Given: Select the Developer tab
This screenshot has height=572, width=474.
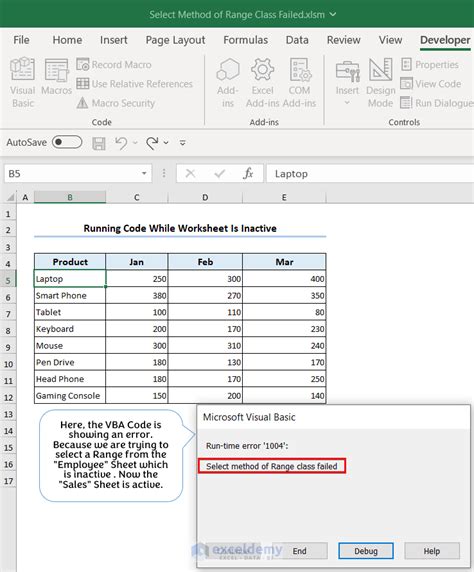Looking at the screenshot, I should (x=445, y=40).
